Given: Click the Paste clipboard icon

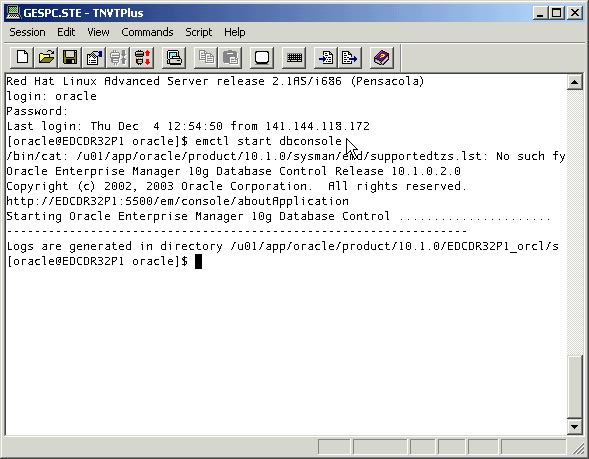Looking at the screenshot, I should click(x=230, y=57).
